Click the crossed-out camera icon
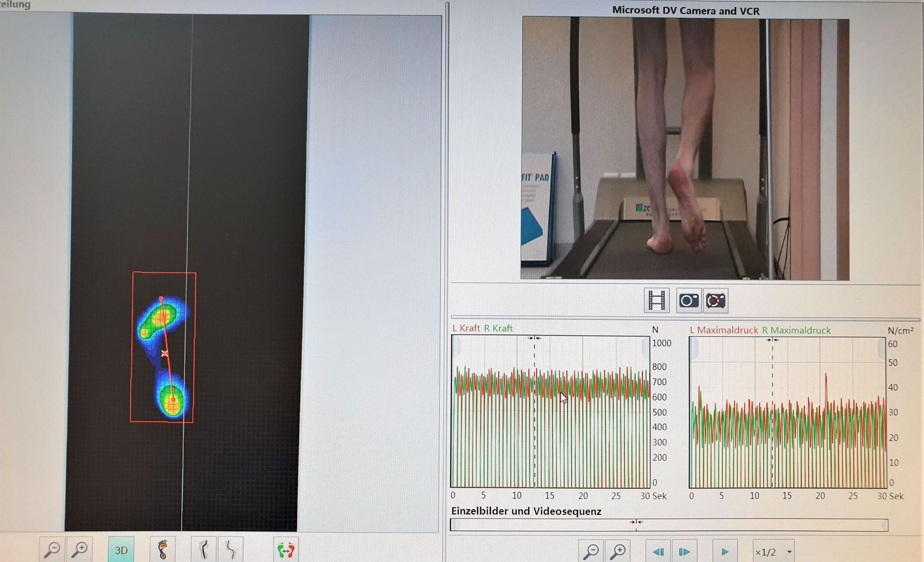The height and width of the screenshot is (562, 924). [x=716, y=301]
